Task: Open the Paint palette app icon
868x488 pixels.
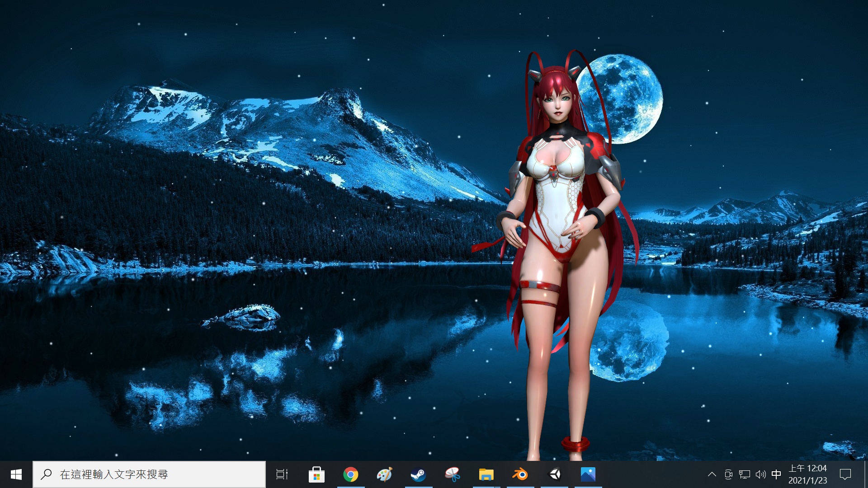Action: click(x=384, y=474)
